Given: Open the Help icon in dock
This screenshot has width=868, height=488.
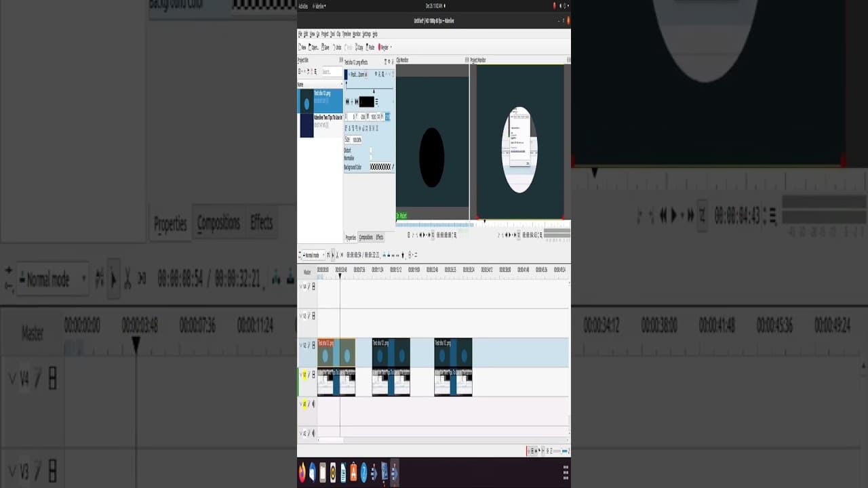Looking at the screenshot, I should tap(363, 472).
